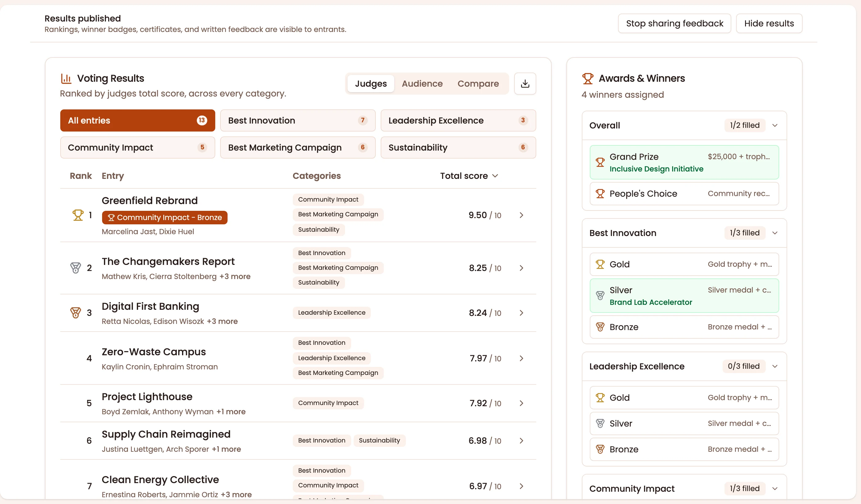Click the Grand Prize trophy icon
The image size is (861, 504).
point(600,162)
